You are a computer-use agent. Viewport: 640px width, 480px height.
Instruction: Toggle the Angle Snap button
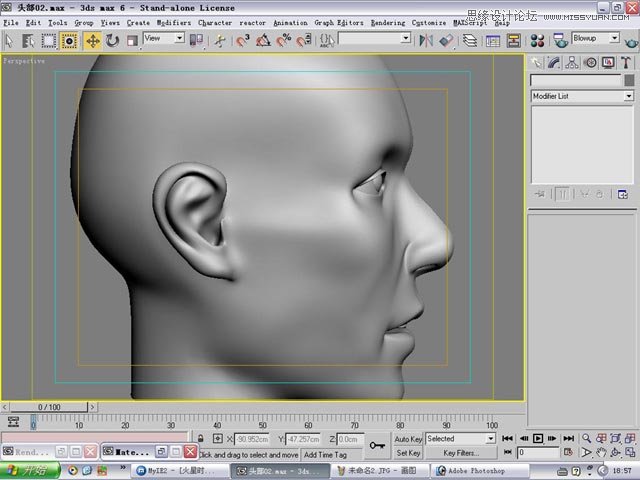[x=263, y=40]
